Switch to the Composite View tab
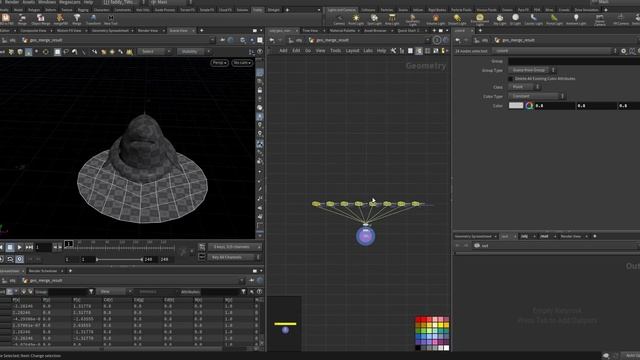 33,31
